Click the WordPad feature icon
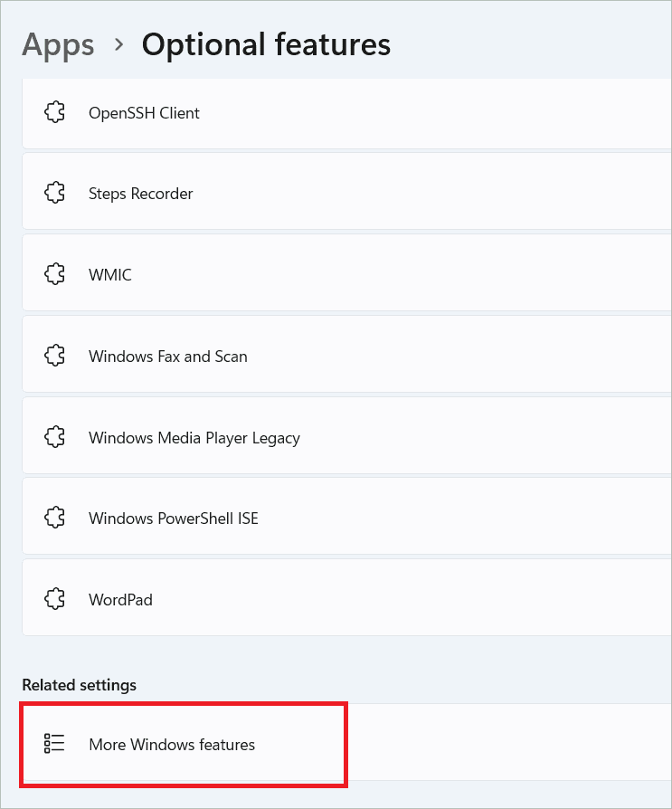 [54, 599]
